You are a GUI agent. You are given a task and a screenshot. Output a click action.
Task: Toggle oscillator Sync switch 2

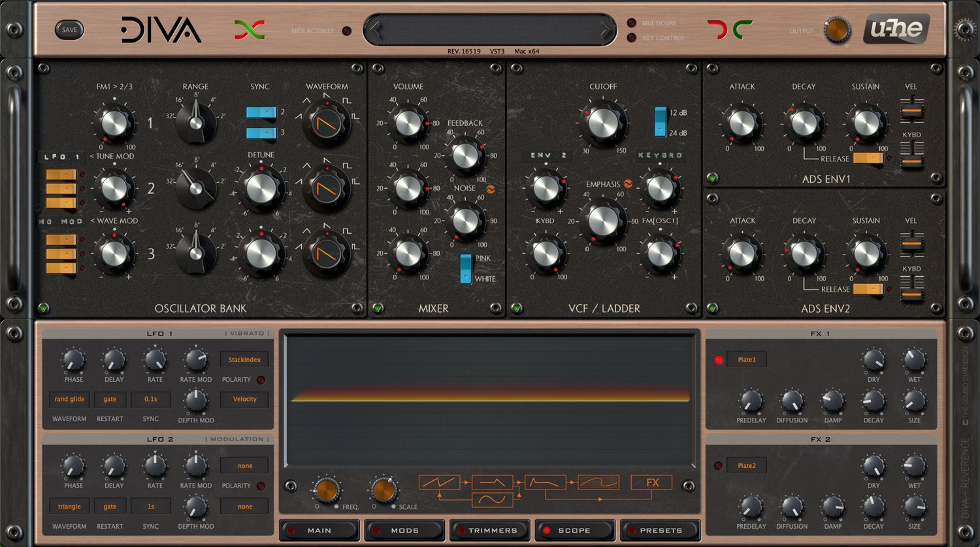[261, 113]
